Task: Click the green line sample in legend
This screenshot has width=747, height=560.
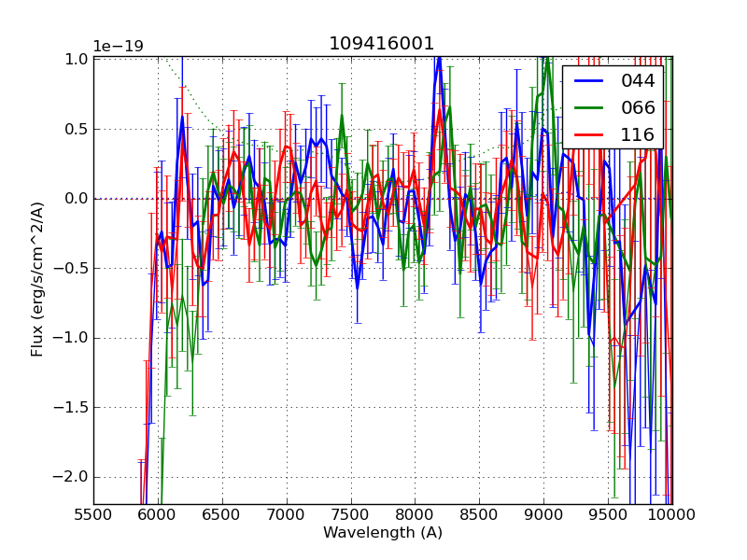Action: [x=587, y=107]
